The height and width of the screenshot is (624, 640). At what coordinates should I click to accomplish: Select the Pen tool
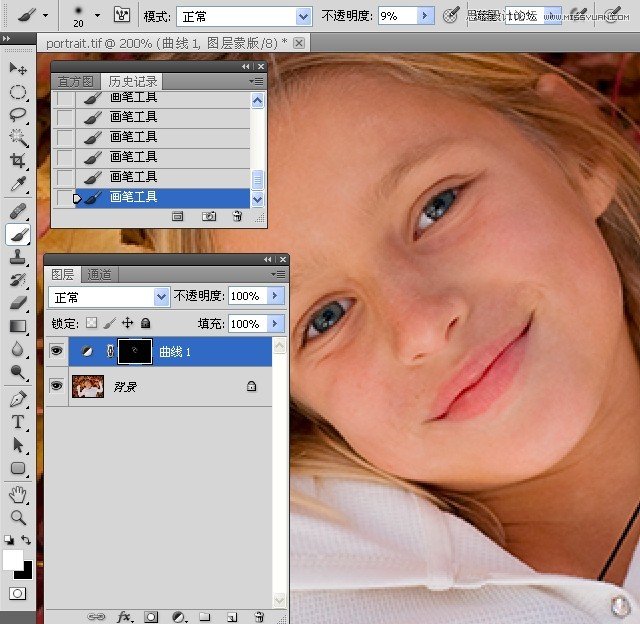click(18, 399)
